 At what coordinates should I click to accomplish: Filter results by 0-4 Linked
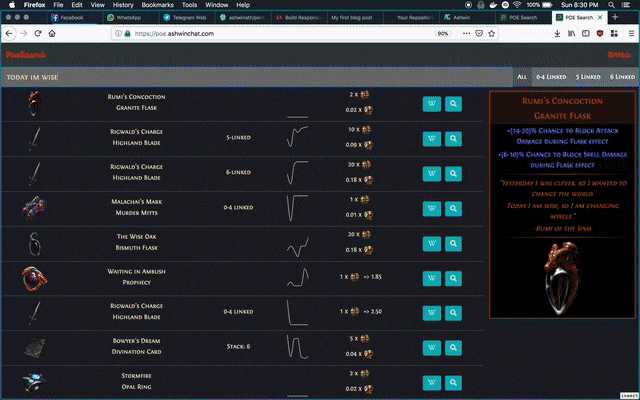tap(551, 77)
